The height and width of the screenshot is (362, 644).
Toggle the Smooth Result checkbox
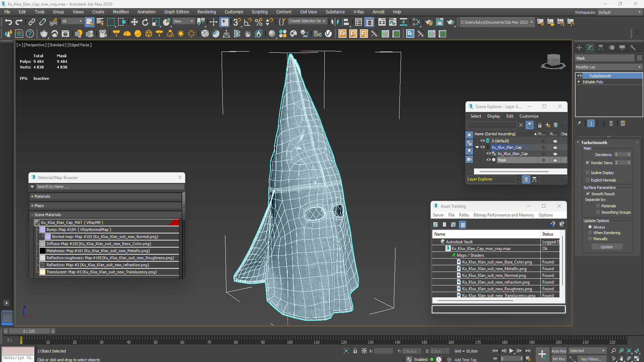coord(588,194)
